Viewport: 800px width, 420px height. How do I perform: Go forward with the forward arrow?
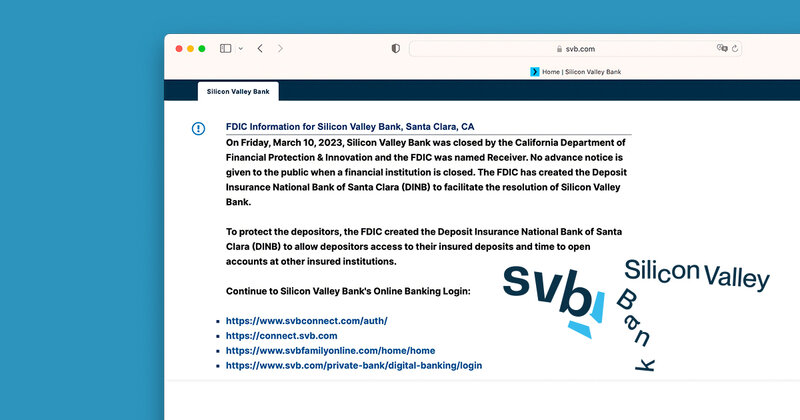[280, 48]
